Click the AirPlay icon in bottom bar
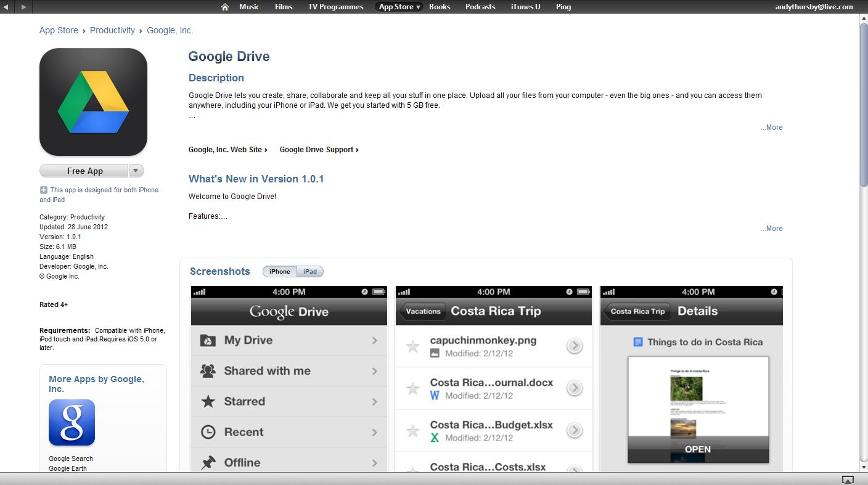Screen dimensions: 868x485 click(848, 479)
